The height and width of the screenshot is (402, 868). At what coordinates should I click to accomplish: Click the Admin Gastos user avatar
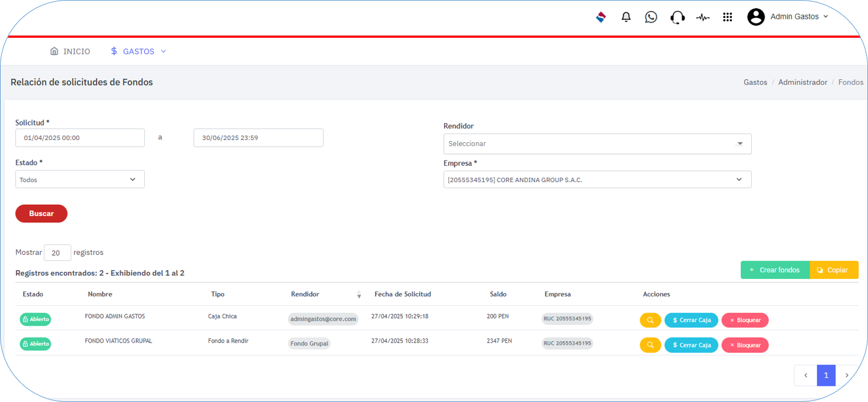pos(756,17)
